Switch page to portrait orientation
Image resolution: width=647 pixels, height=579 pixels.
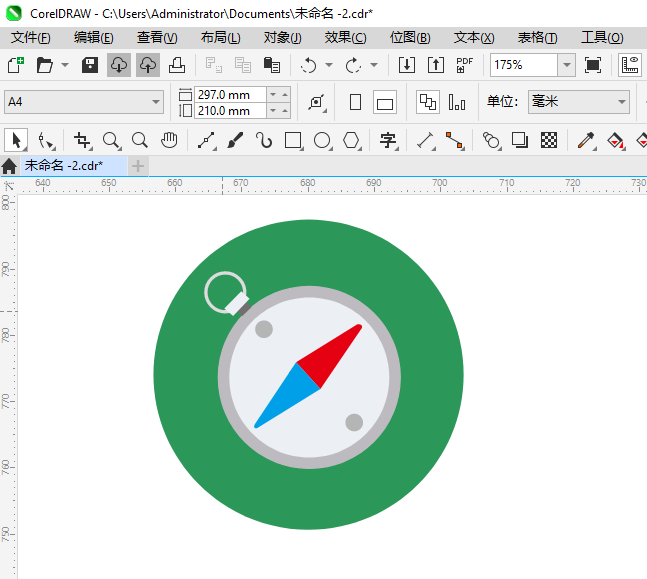pos(355,102)
